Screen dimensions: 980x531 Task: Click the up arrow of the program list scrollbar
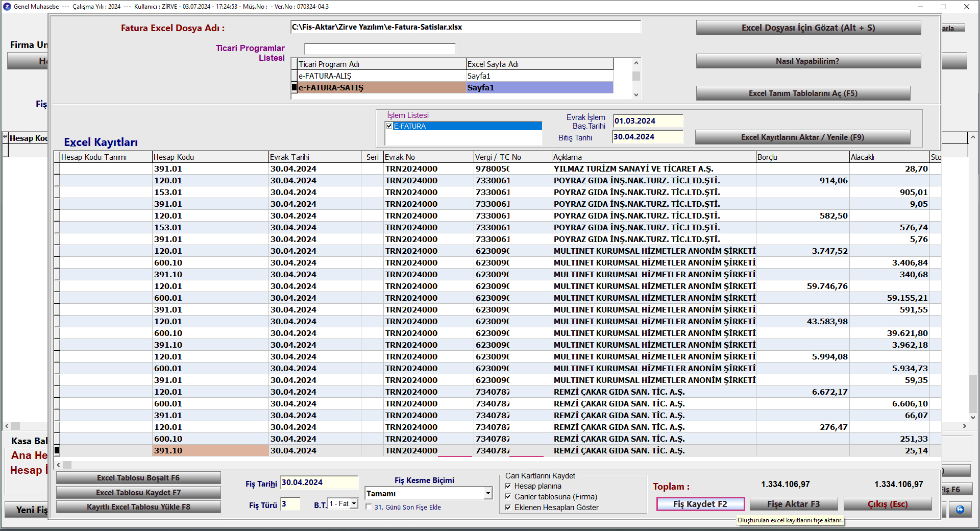tap(636, 63)
